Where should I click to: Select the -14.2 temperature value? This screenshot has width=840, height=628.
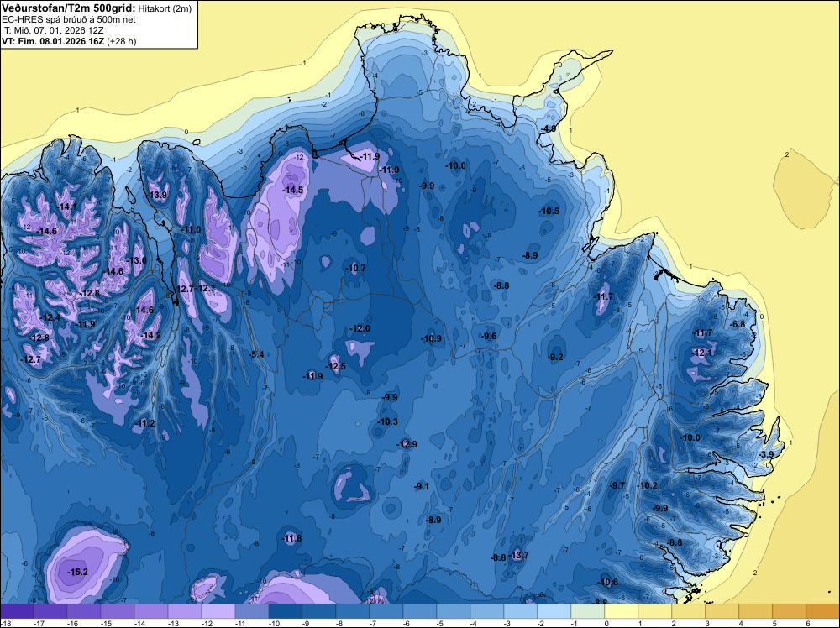tap(150, 336)
